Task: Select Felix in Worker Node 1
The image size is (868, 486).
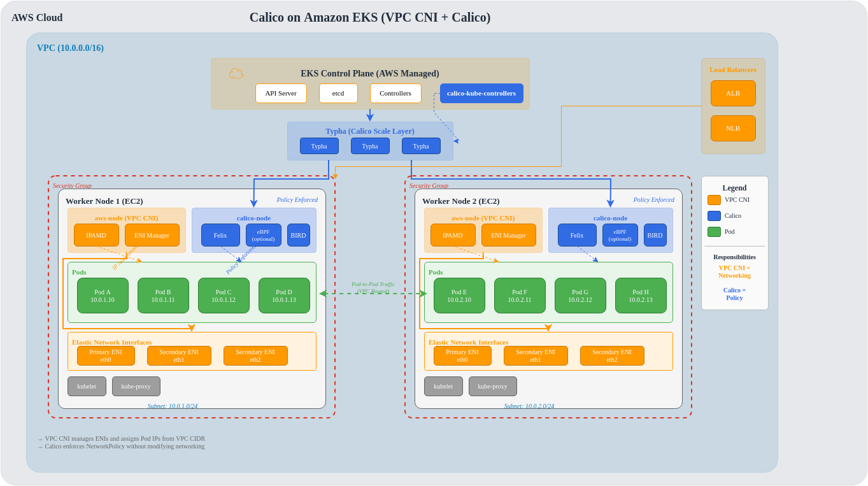Action: [x=220, y=235]
